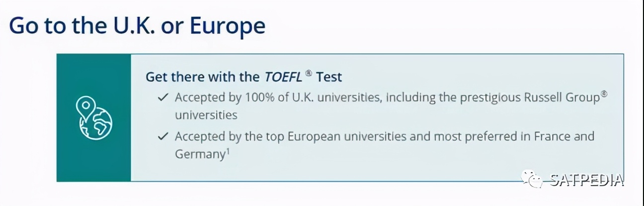644x206 pixels.
Task: Click the teal sidebar panel of the card
Action: pos(94,117)
